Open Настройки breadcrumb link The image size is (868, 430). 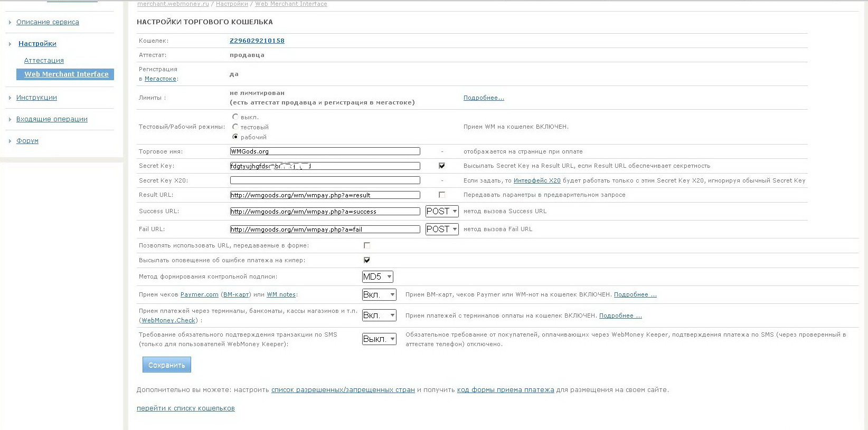[232, 4]
